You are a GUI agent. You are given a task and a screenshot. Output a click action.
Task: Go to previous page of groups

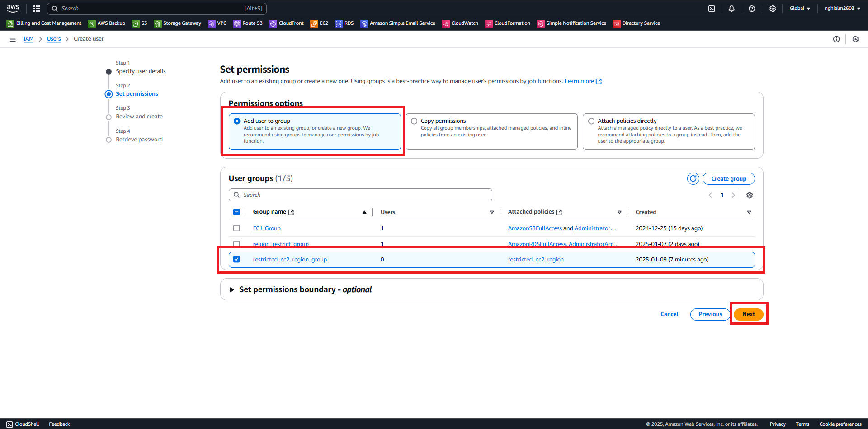pos(710,195)
